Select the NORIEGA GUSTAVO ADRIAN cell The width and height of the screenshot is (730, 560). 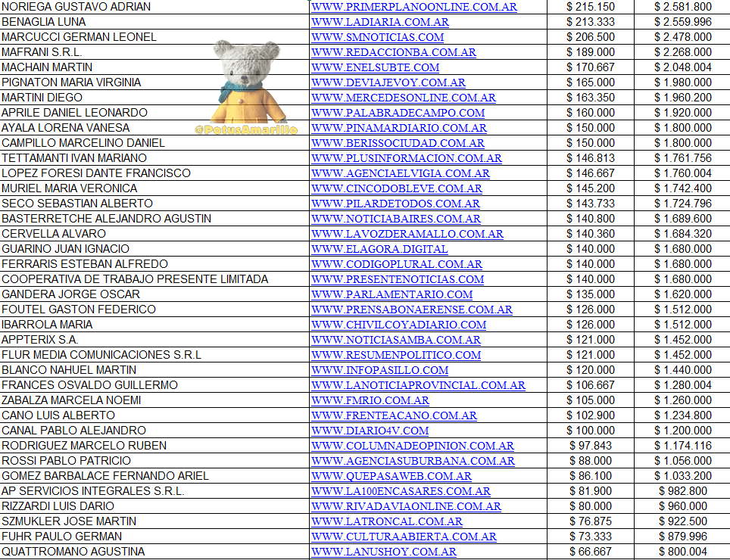(x=154, y=7)
